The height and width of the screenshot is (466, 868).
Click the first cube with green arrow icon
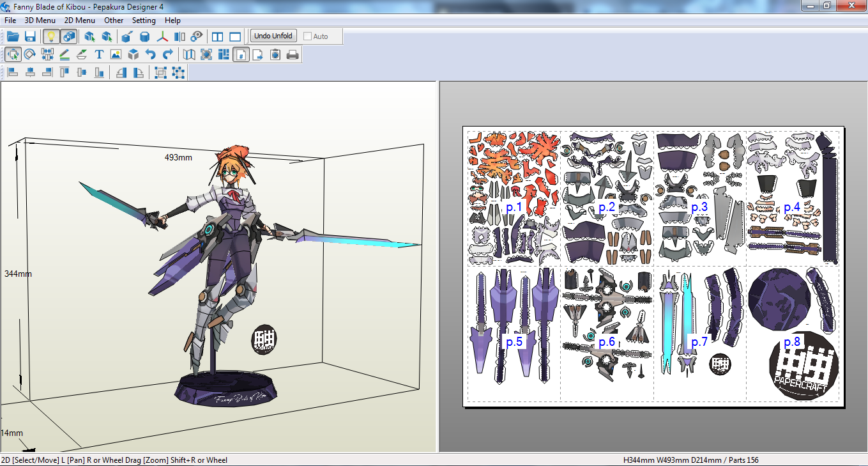pos(90,36)
